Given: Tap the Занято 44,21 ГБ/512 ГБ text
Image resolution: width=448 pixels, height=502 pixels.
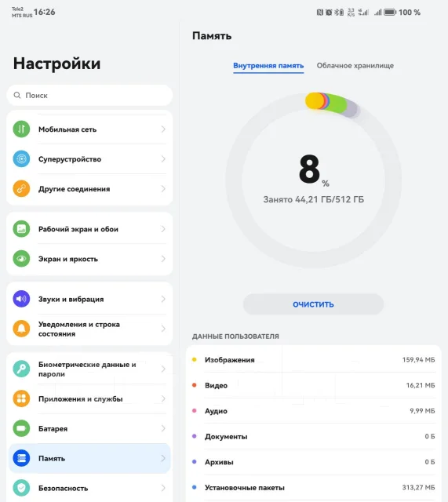Looking at the screenshot, I should click(314, 199).
